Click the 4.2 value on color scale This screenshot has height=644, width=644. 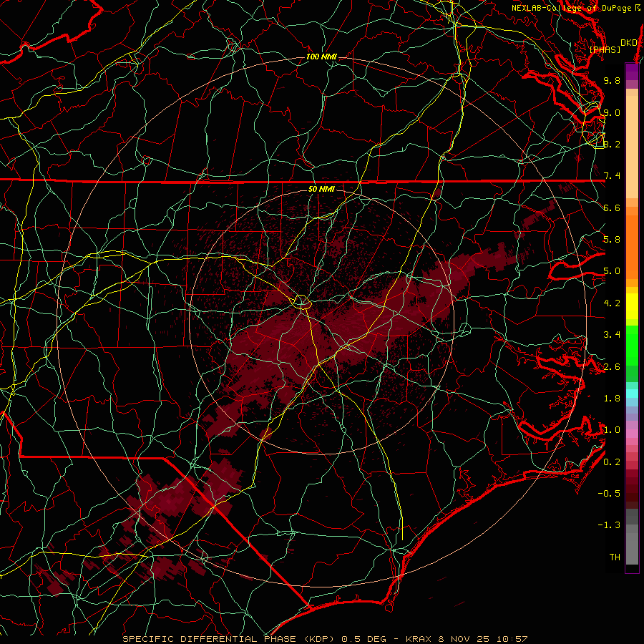pos(612,303)
